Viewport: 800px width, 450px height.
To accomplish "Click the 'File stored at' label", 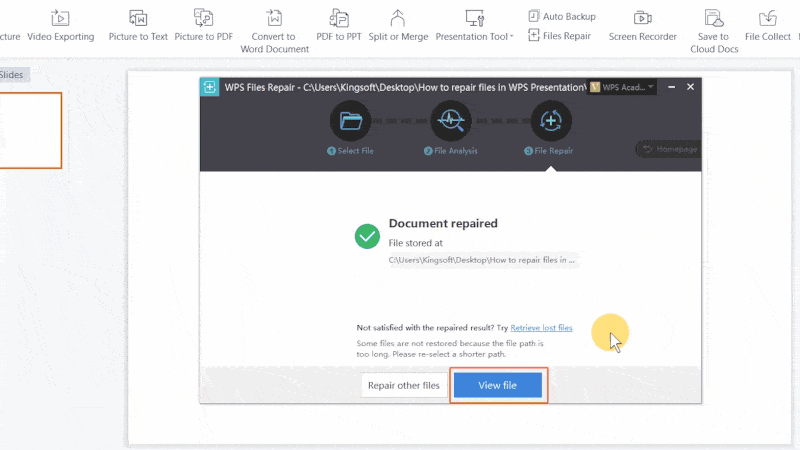I will pyautogui.click(x=415, y=243).
